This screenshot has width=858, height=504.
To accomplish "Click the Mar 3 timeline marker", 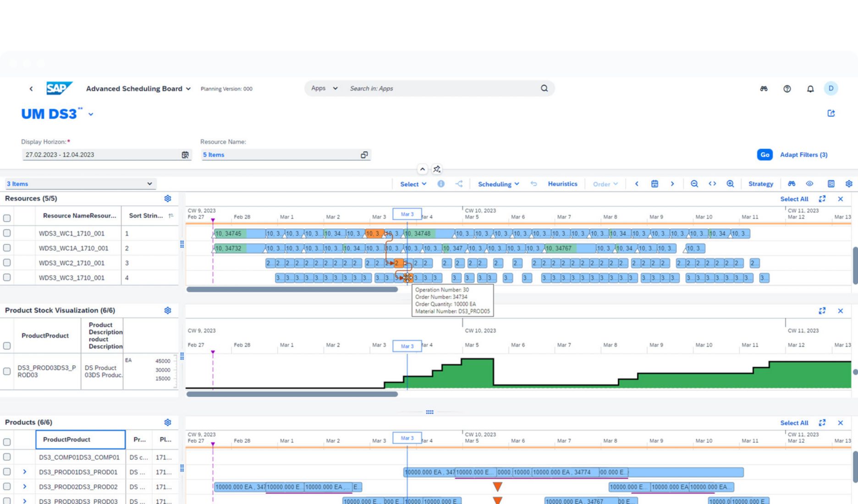I will click(x=406, y=214).
